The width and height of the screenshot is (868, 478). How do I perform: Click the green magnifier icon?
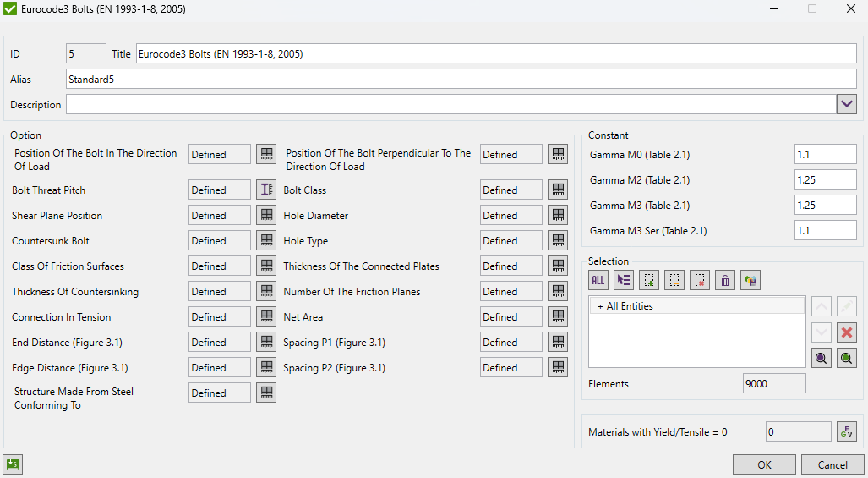tap(847, 358)
